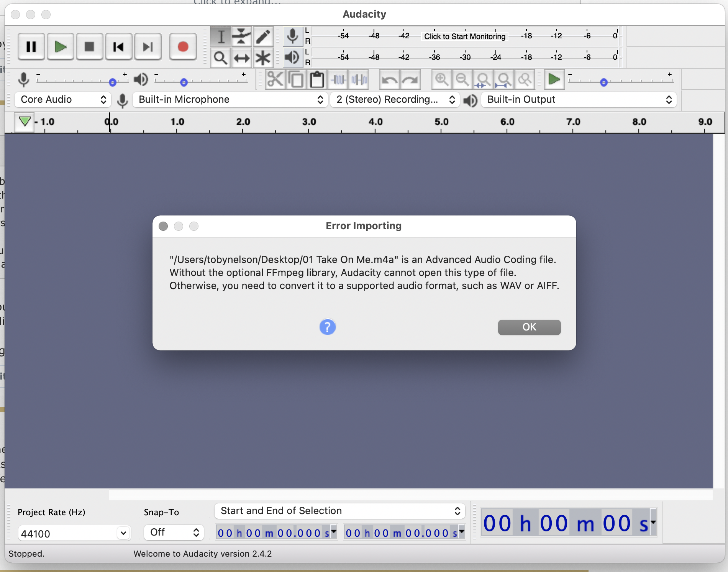Click the Copy icon
This screenshot has width=728, height=572.
[296, 80]
